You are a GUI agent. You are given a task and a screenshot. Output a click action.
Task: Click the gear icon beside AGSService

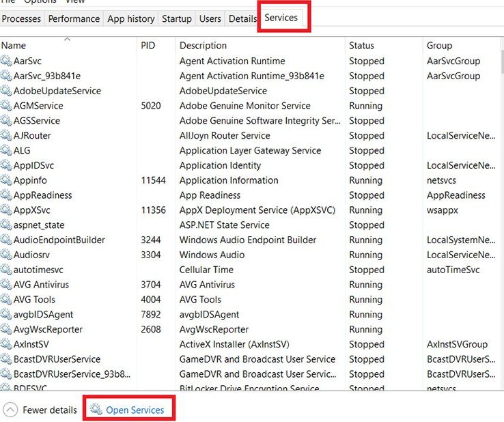(6, 121)
